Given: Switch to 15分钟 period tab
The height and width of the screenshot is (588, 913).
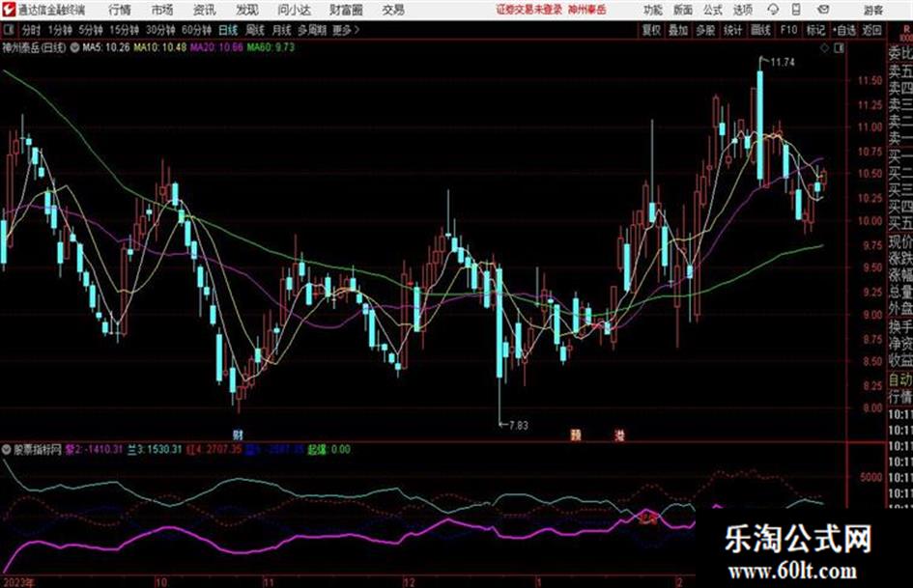Looking at the screenshot, I should pos(124,30).
